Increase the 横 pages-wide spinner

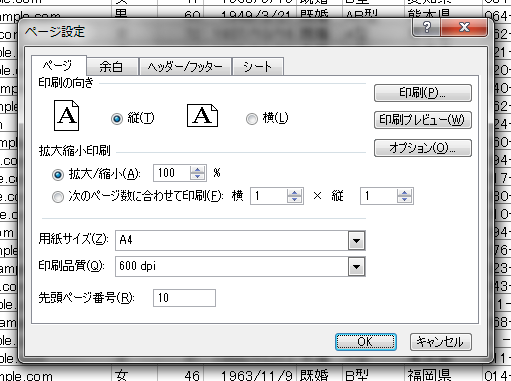pyautogui.click(x=294, y=192)
